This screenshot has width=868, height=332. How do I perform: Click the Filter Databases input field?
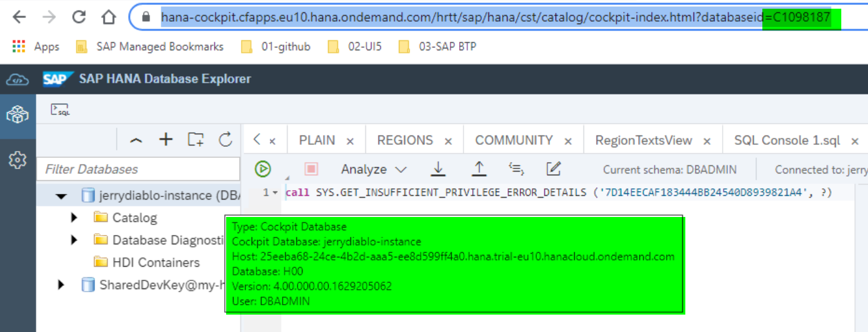pyautogui.click(x=139, y=169)
